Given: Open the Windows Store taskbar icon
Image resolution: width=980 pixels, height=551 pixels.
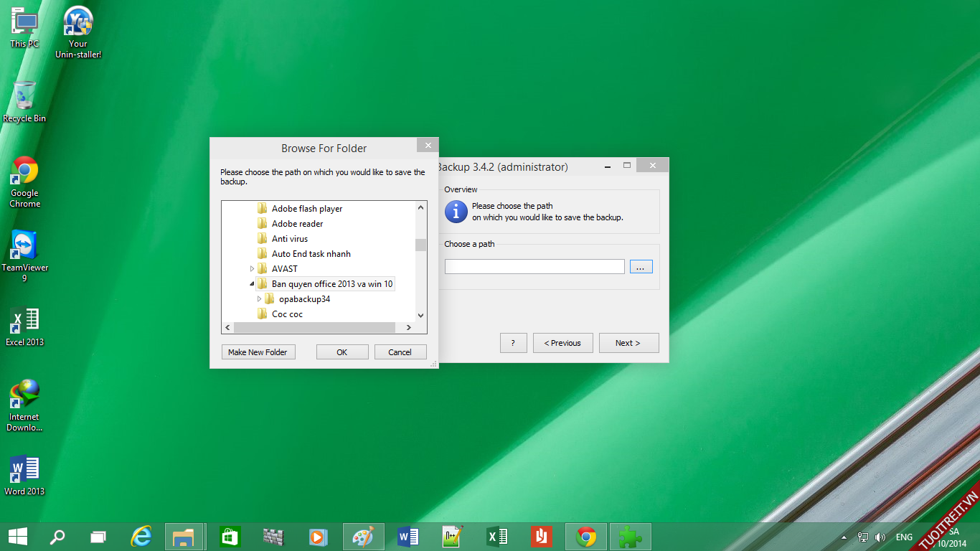Looking at the screenshot, I should [230, 537].
